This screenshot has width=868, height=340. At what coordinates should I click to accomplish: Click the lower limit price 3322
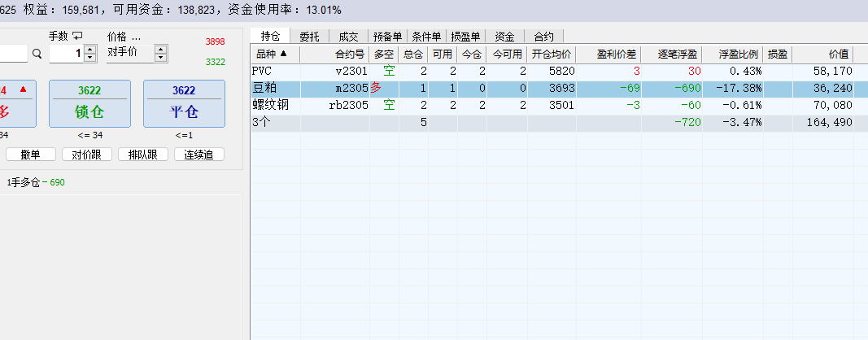(x=216, y=62)
